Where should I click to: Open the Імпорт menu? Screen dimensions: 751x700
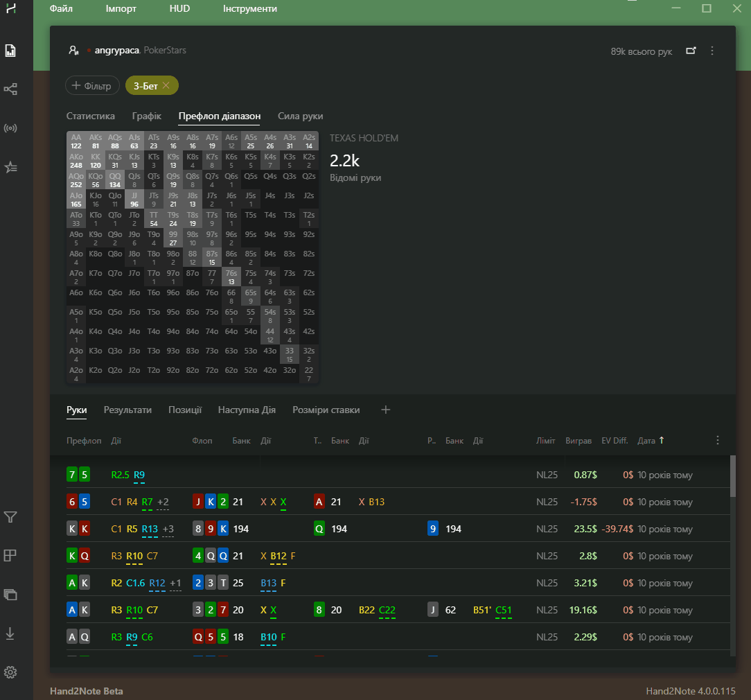[121, 8]
